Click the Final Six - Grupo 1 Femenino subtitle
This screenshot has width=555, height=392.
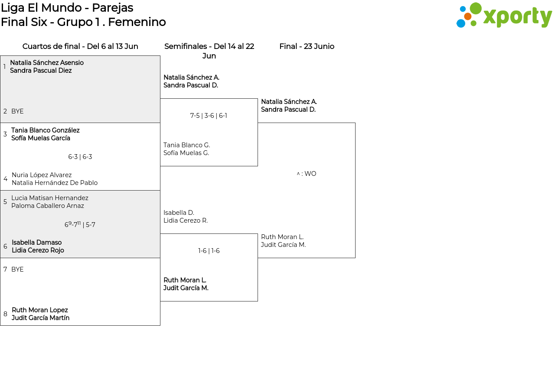83,22
